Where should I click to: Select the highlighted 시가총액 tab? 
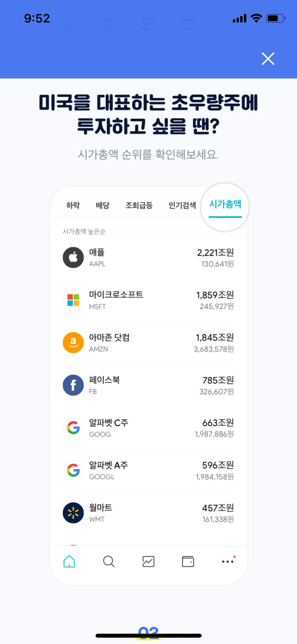pos(225,204)
